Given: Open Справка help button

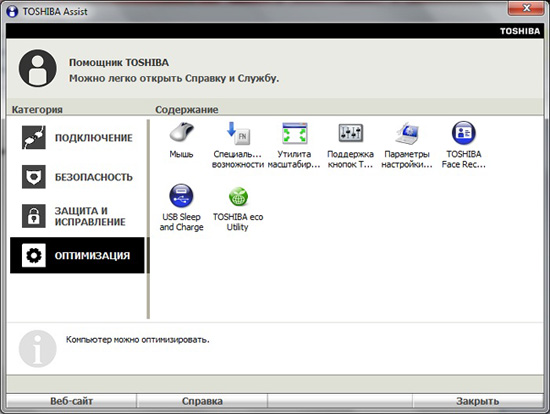Looking at the screenshot, I should 202,401.
